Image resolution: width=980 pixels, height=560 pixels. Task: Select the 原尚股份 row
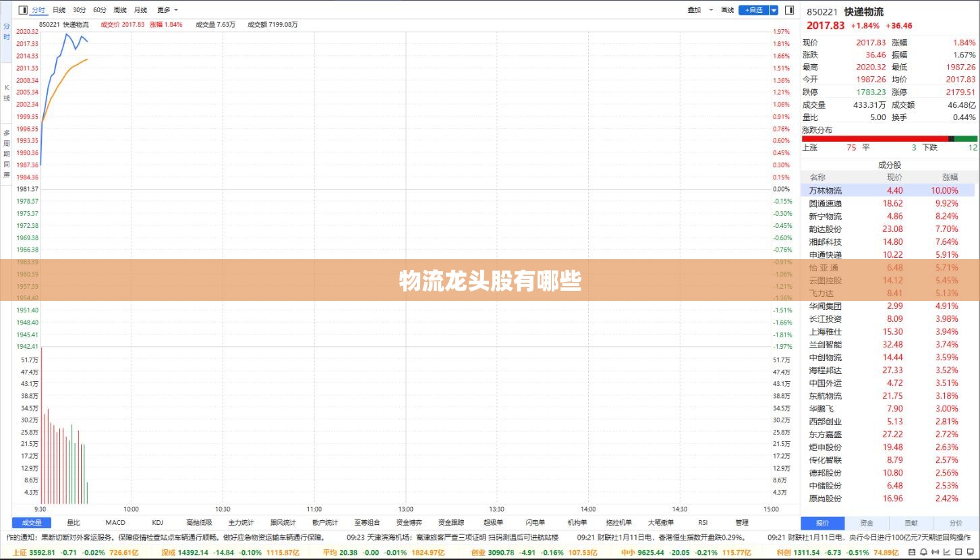coord(888,498)
